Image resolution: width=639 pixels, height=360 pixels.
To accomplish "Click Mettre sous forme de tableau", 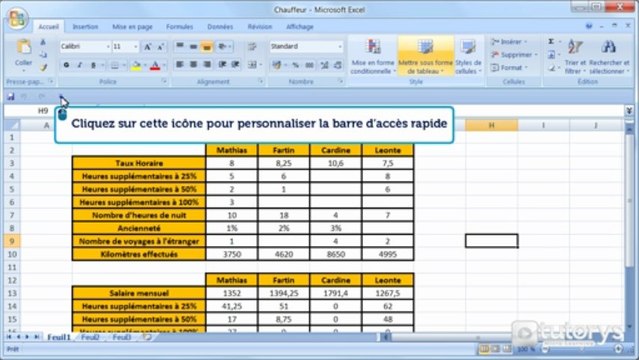I will click(x=425, y=56).
